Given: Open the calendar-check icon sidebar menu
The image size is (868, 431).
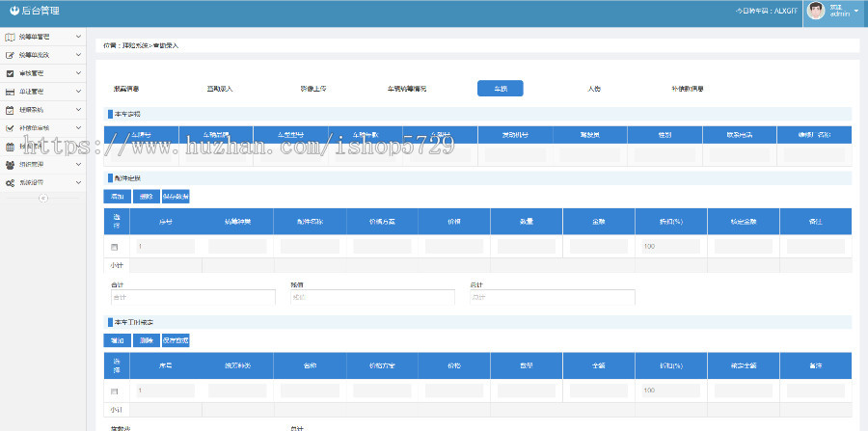Looking at the screenshot, I should pyautogui.click(x=10, y=110).
